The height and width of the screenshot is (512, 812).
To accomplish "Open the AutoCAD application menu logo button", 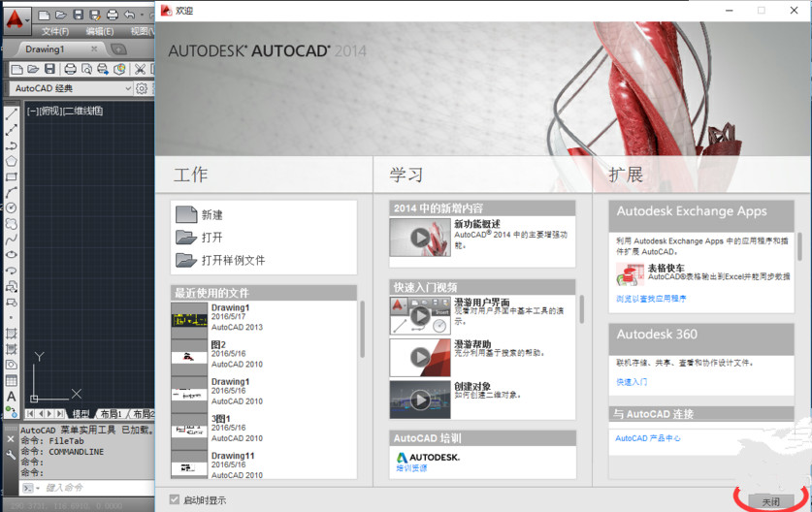I will [16, 19].
